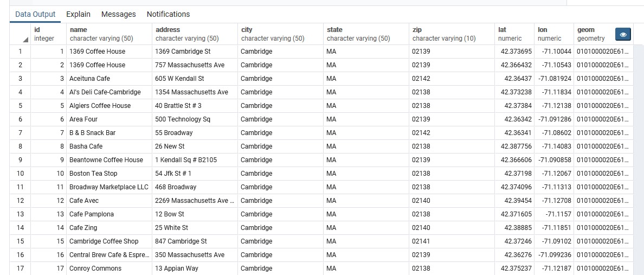Select the city column header

tap(280, 34)
